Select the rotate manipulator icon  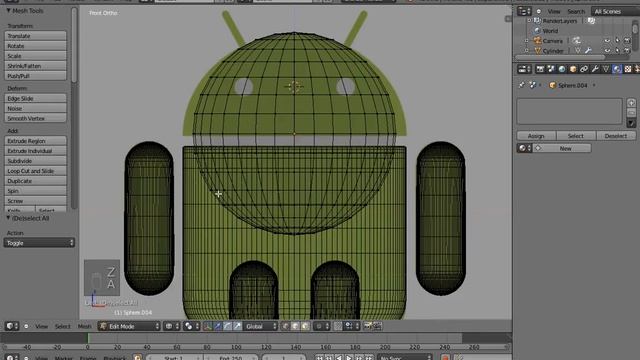point(227,326)
